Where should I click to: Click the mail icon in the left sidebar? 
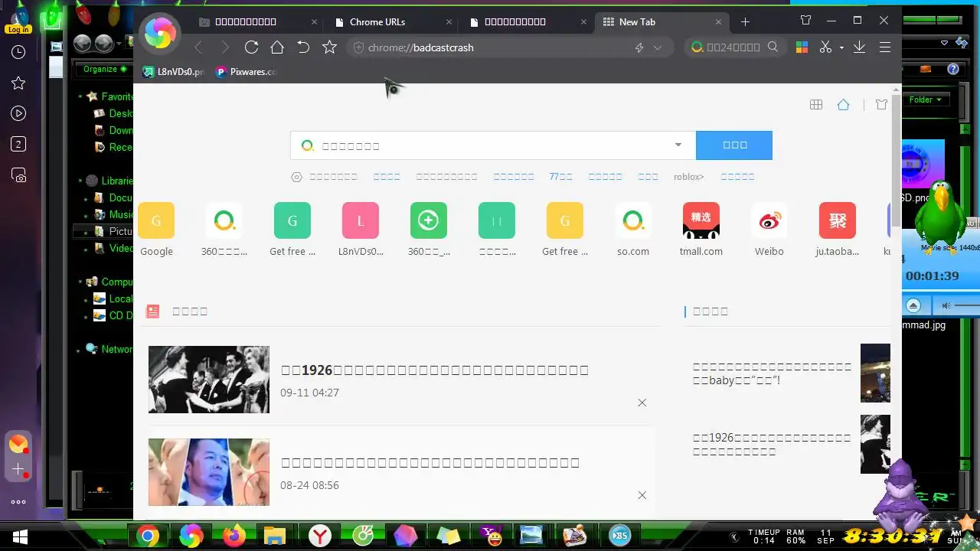tap(18, 444)
